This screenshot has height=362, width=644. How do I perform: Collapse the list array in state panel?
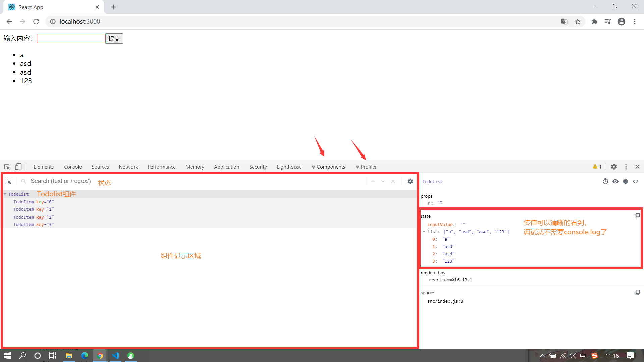tap(424, 232)
